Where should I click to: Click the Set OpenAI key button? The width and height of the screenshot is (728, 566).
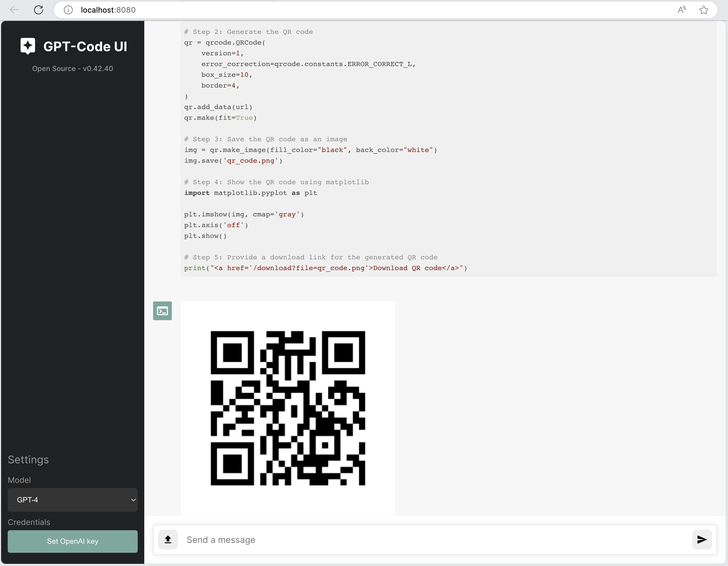tap(72, 541)
